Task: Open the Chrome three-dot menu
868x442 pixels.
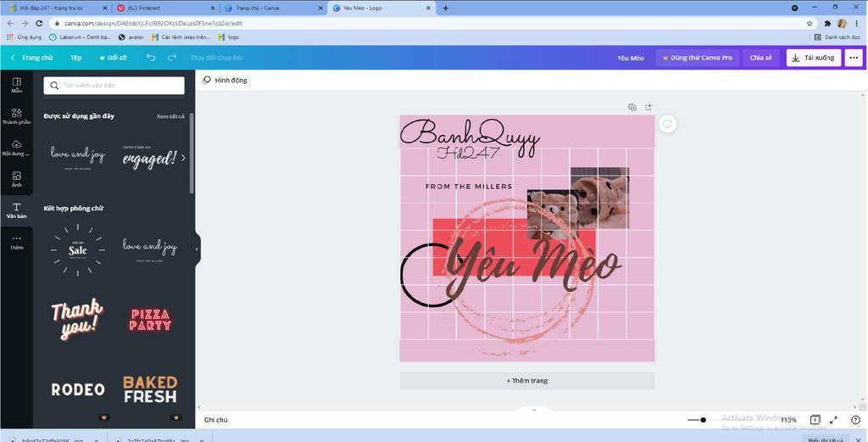Action: click(856, 23)
